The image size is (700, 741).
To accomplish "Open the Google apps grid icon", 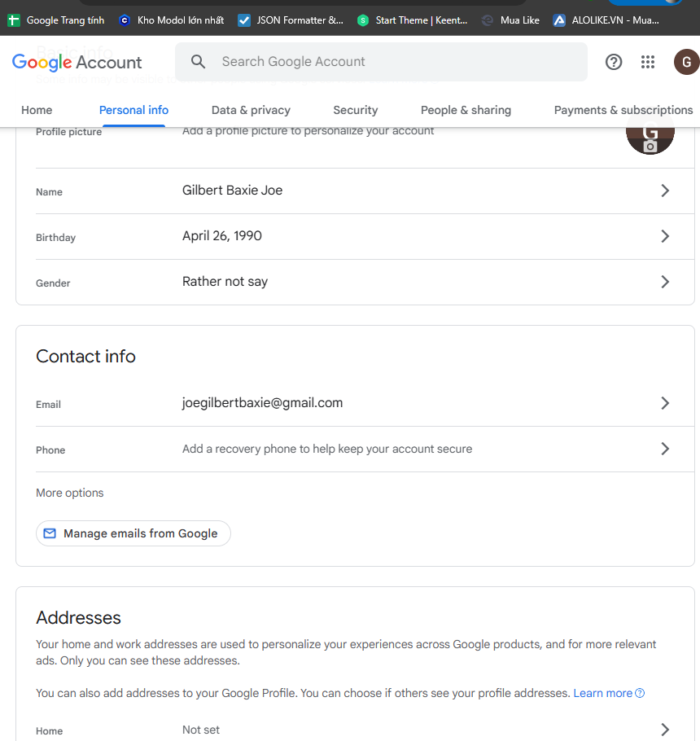I will pyautogui.click(x=648, y=62).
